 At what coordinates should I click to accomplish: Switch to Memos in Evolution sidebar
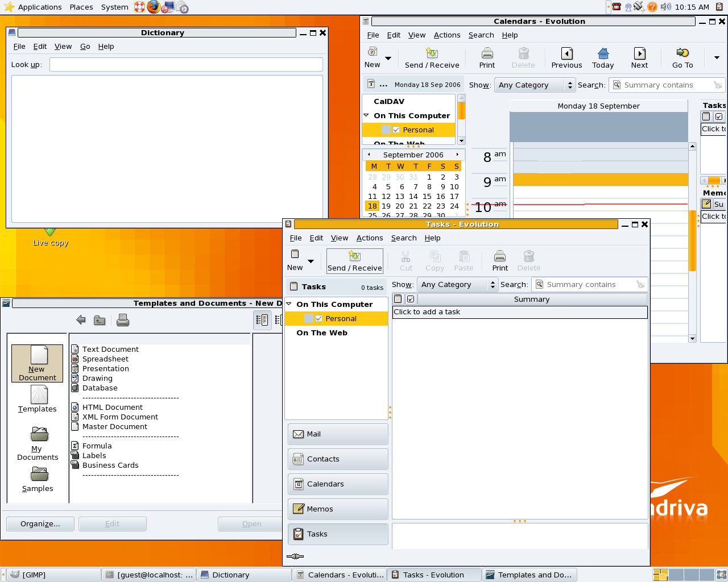[x=338, y=509]
